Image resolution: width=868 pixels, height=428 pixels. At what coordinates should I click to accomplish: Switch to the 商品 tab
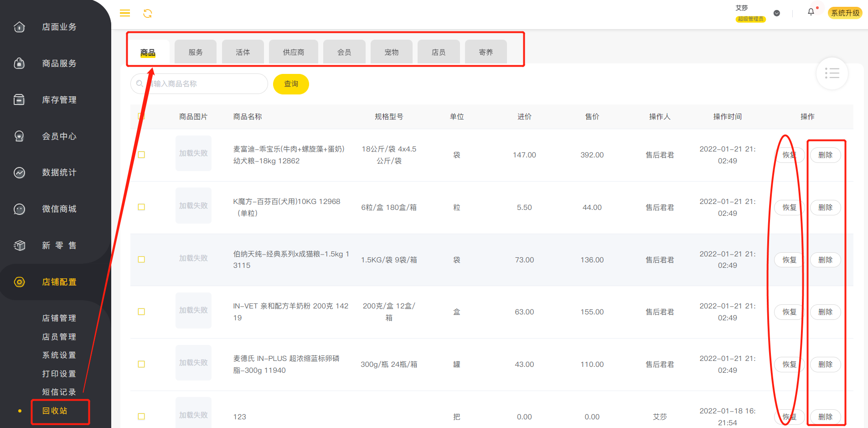pyautogui.click(x=148, y=52)
